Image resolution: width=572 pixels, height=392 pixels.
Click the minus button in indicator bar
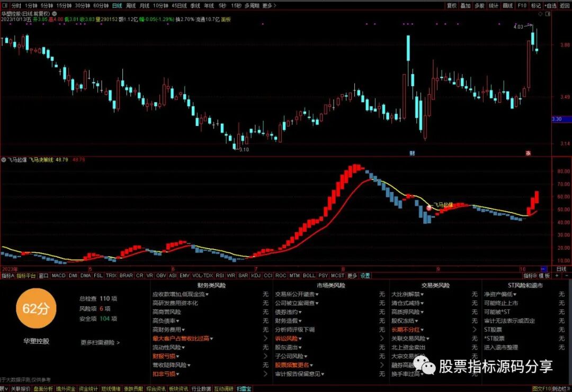click(566, 276)
